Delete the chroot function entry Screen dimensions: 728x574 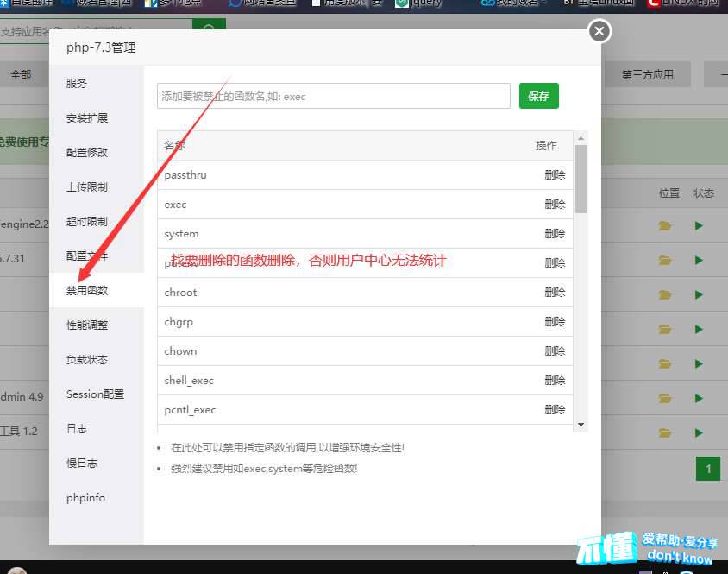point(555,293)
